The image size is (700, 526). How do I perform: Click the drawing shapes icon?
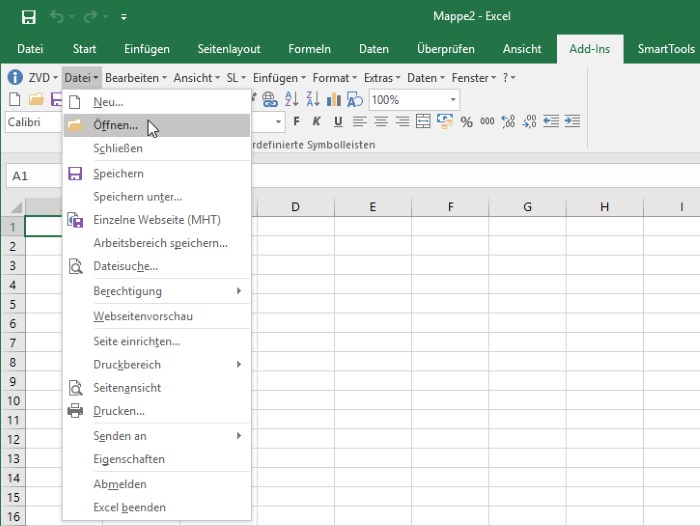pos(355,99)
